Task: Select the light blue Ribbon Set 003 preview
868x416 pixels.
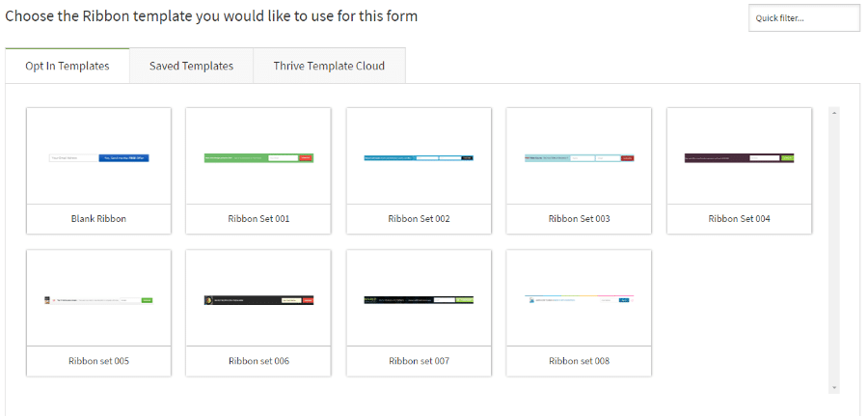Action: [579, 156]
